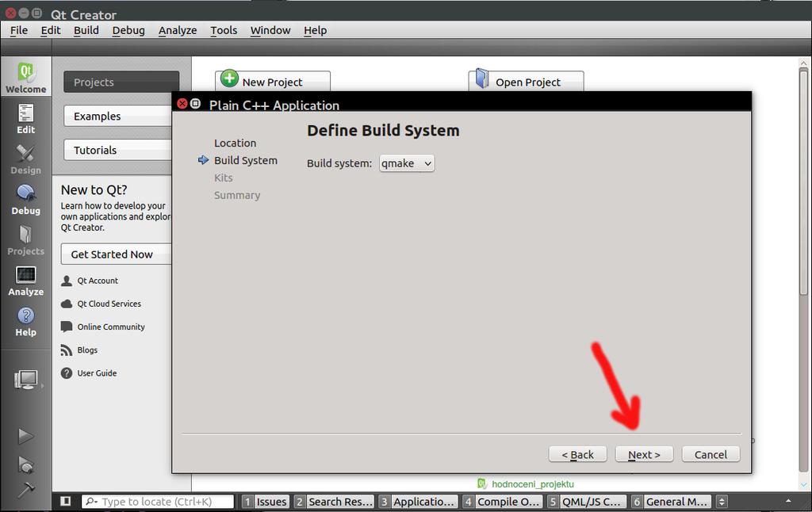Click the Qt Cloud Services cloud icon

tap(67, 304)
